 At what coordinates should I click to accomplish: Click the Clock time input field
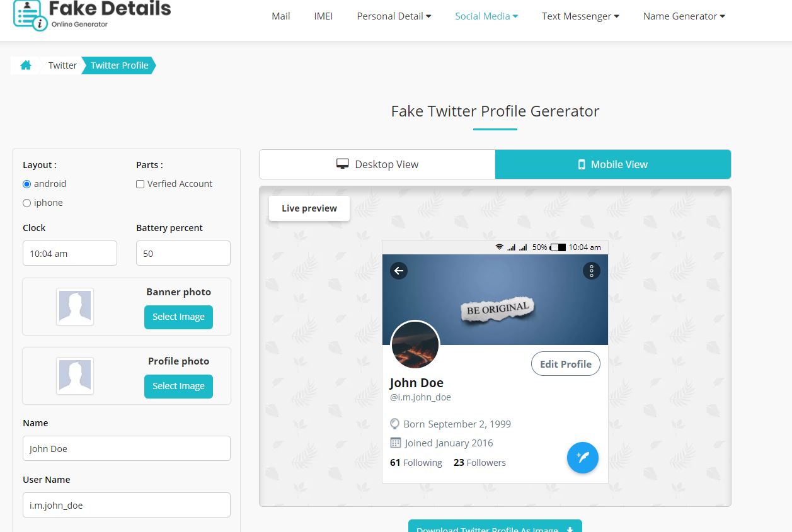pos(70,253)
